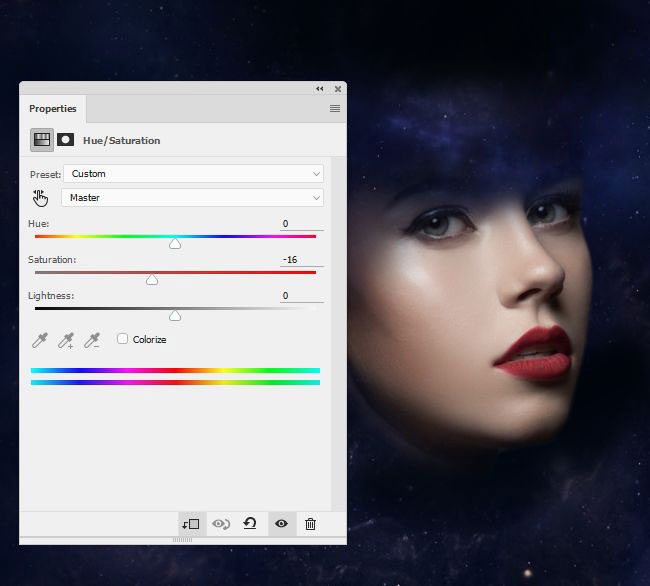Pick the subtract-from-sample eyedropper
The image size is (650, 586).
coord(92,340)
